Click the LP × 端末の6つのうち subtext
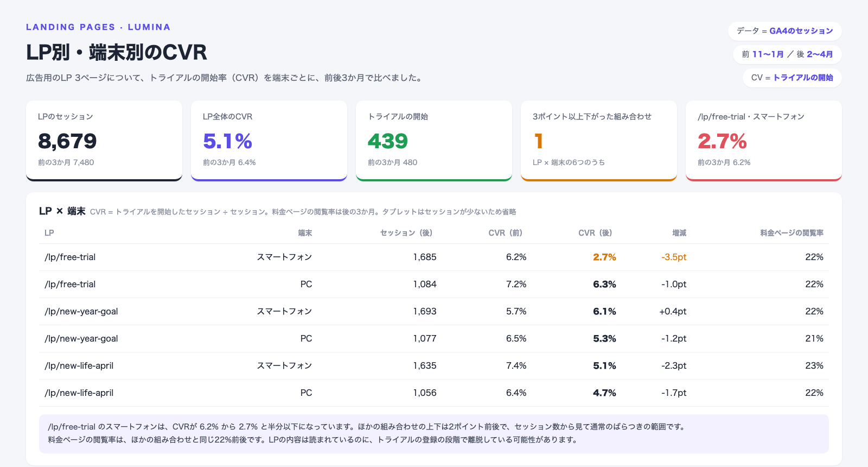 569,162
